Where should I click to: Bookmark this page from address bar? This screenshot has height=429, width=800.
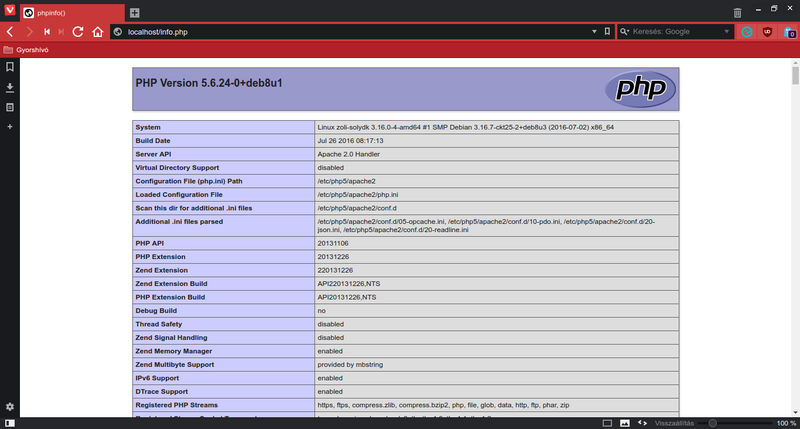[x=607, y=32]
